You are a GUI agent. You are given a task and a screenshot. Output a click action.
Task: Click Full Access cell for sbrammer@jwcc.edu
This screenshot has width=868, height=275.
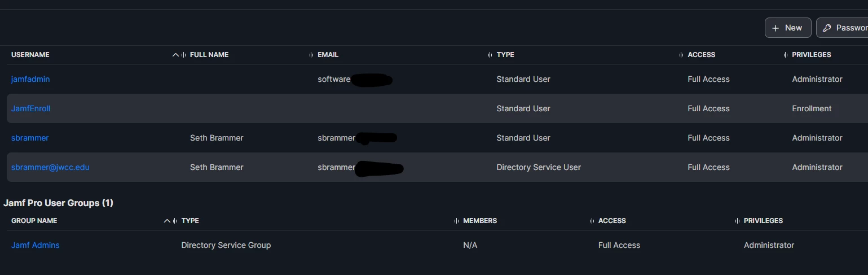point(708,167)
